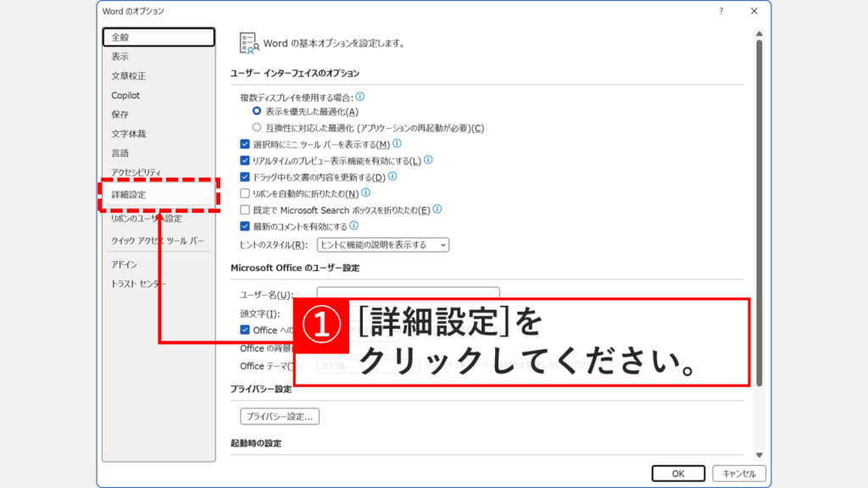Click the scrollbar up arrow
The height and width of the screenshot is (488, 868).
(x=759, y=34)
